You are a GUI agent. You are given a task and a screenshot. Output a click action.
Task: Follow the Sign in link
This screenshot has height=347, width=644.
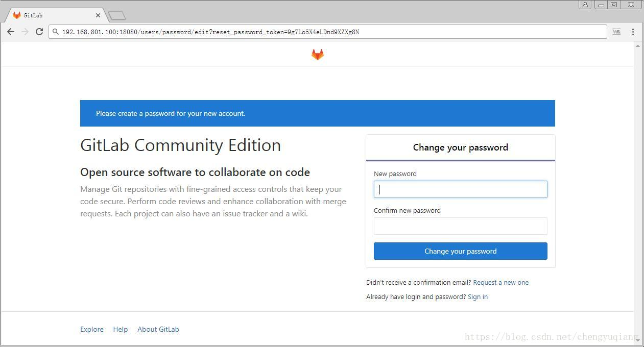(x=478, y=296)
